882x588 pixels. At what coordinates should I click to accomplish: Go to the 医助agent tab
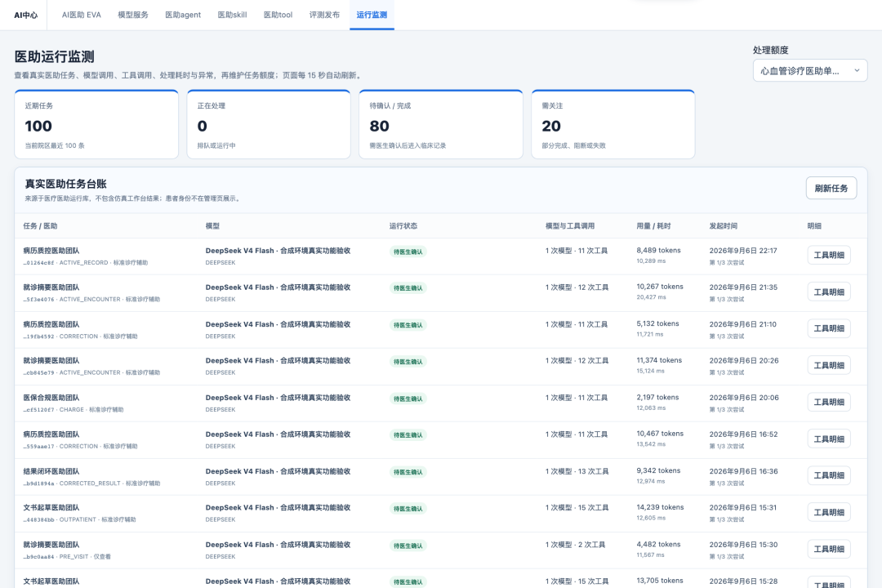[x=183, y=16]
